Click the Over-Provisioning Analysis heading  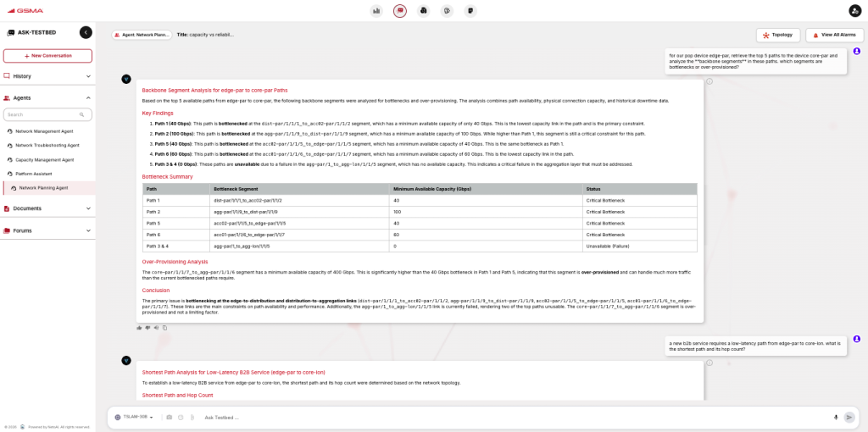[175, 262]
